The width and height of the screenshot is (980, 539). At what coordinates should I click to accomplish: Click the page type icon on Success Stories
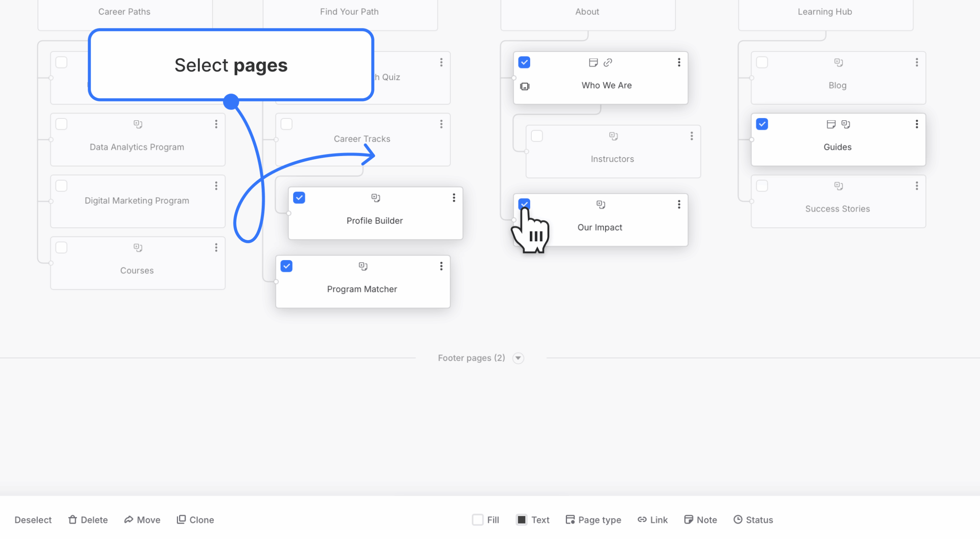[838, 186]
